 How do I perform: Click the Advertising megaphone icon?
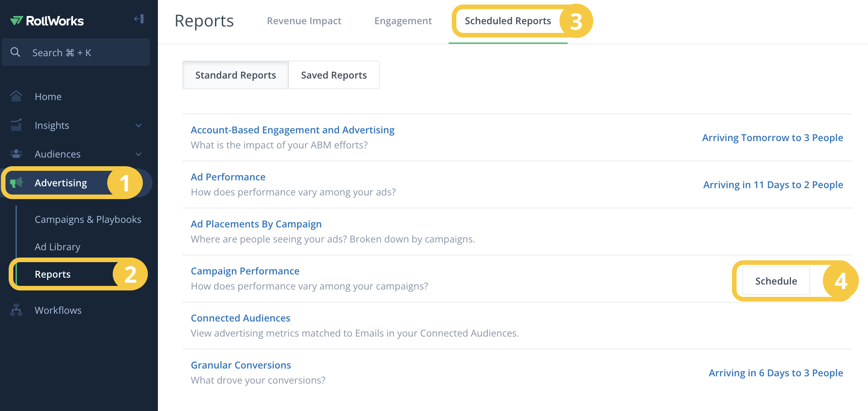(x=16, y=183)
